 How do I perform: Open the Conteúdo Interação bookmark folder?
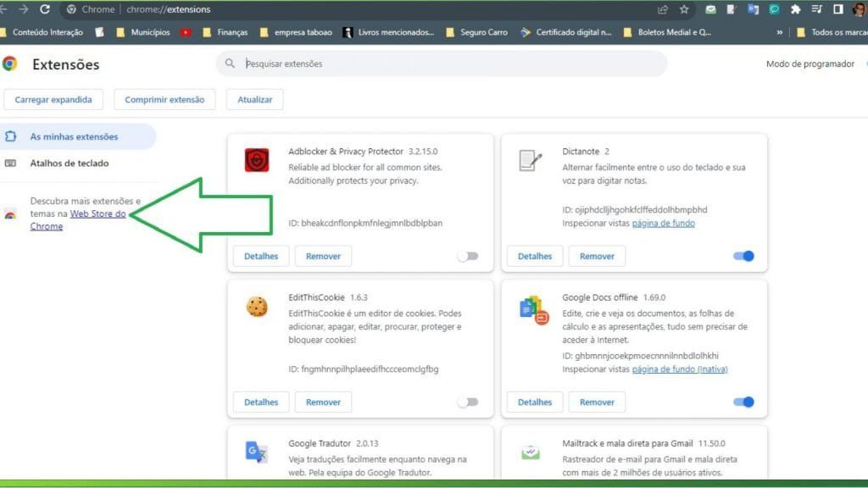pyautogui.click(x=42, y=32)
